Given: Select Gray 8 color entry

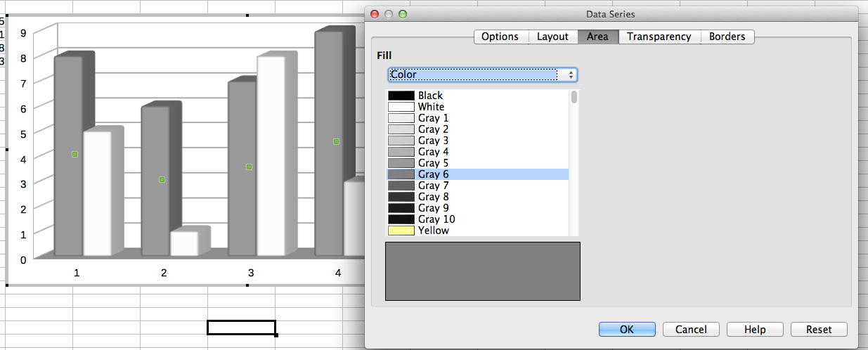Looking at the screenshot, I should 478,197.
